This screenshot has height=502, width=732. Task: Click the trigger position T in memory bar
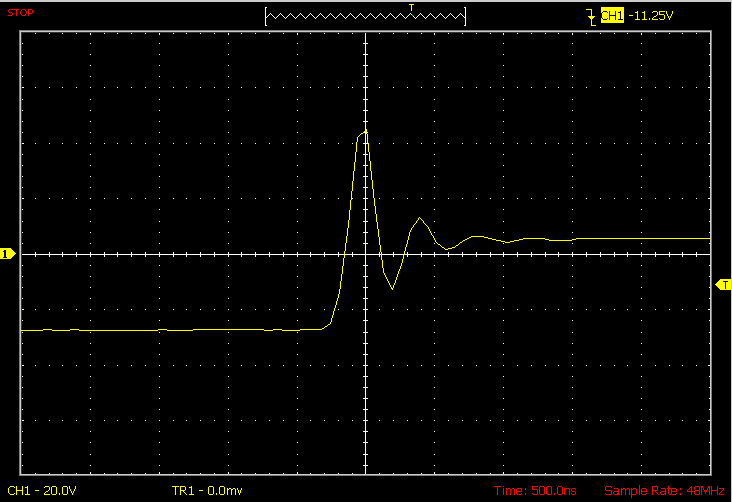(x=411, y=7)
